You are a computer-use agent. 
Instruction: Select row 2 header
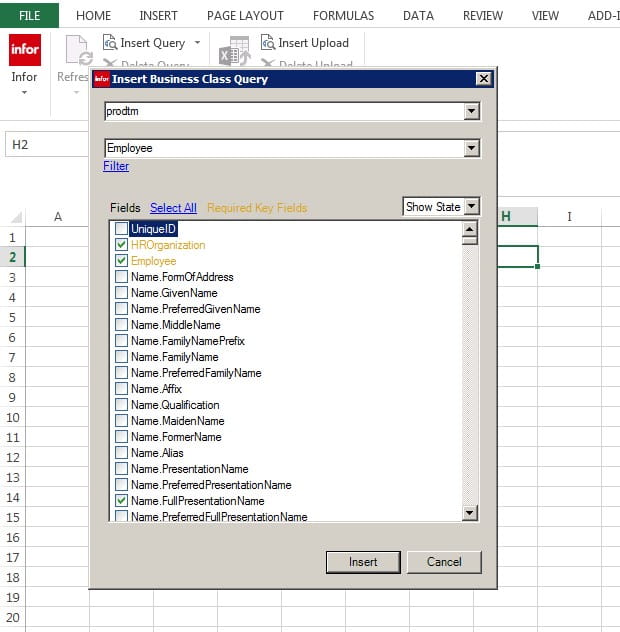[12, 257]
